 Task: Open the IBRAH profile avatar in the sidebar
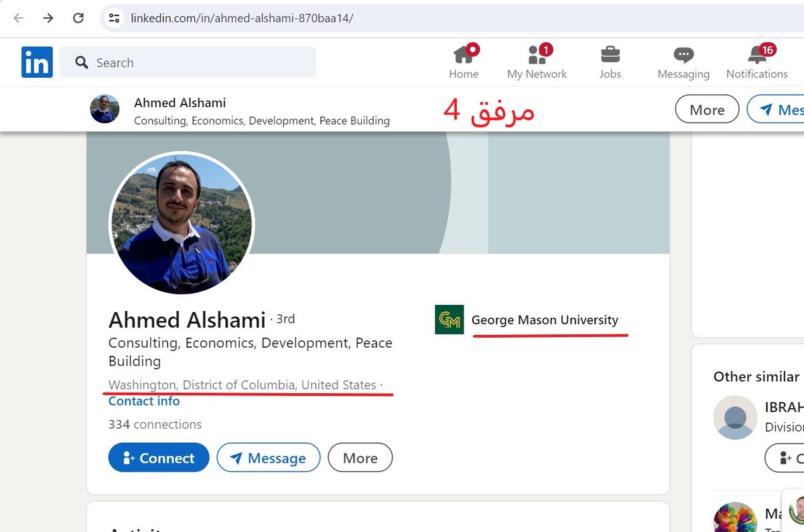click(735, 417)
